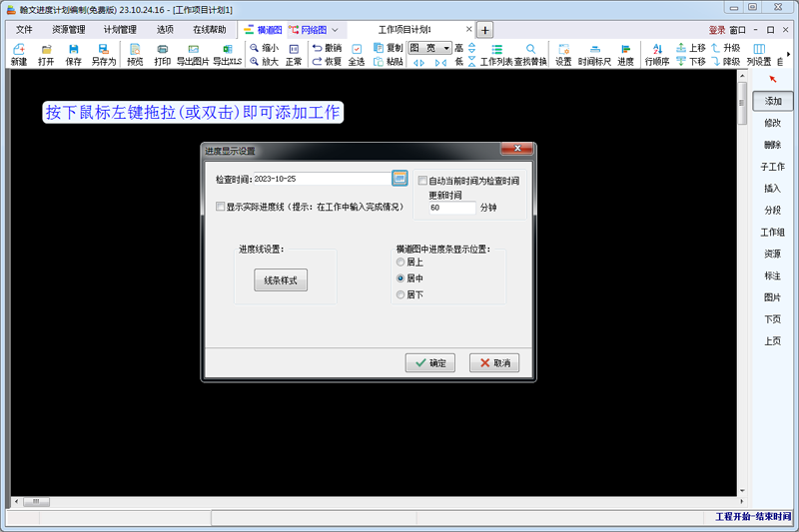The width and height of the screenshot is (799, 532).
Task: Click the 时间标尺 time ruler icon
Action: [x=594, y=54]
